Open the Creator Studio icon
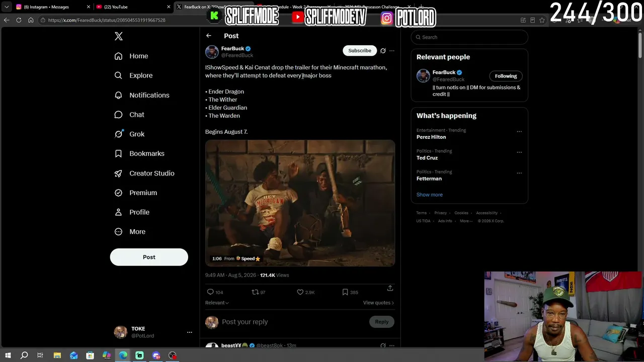The width and height of the screenshot is (644, 362). tap(118, 173)
